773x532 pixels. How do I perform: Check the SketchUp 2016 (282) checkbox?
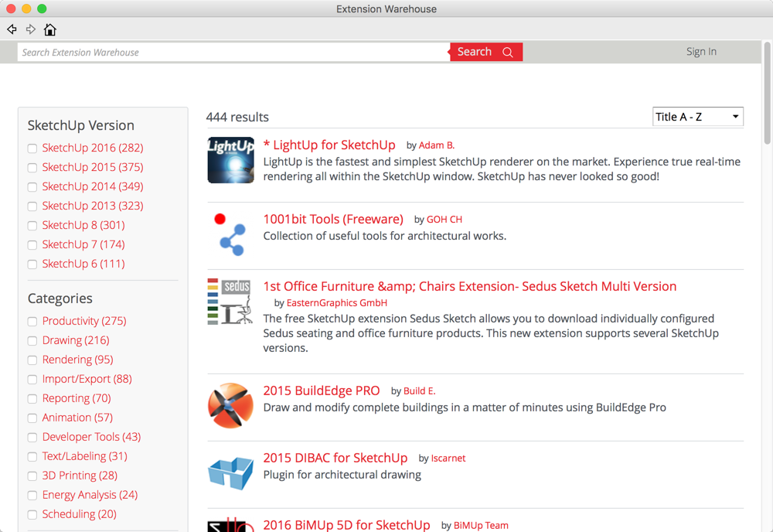click(x=32, y=148)
